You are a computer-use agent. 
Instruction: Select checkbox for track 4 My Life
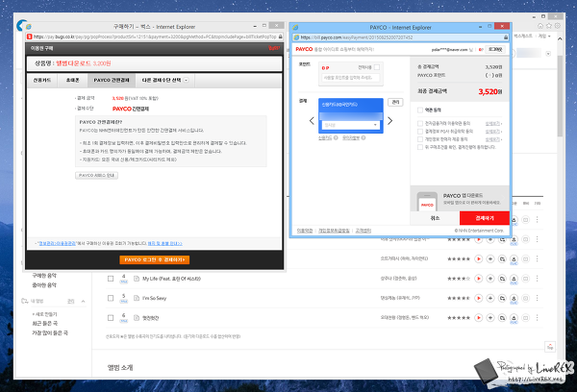click(111, 279)
